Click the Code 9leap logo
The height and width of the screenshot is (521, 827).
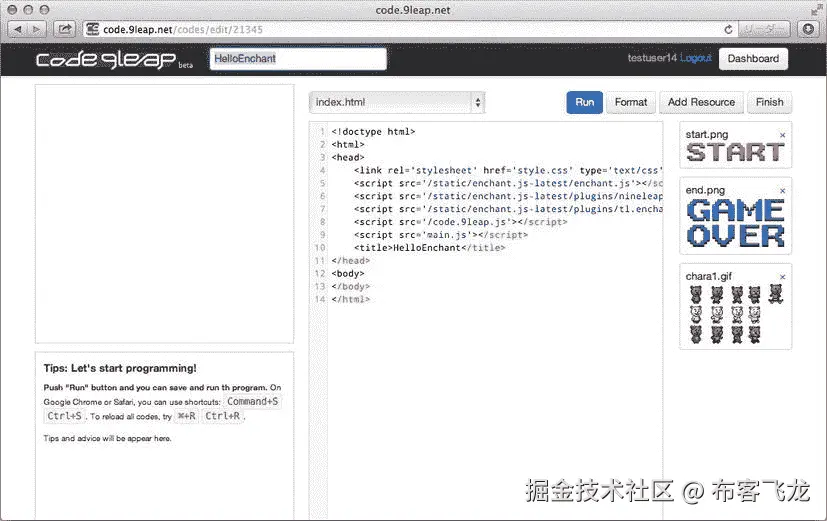click(x=105, y=60)
